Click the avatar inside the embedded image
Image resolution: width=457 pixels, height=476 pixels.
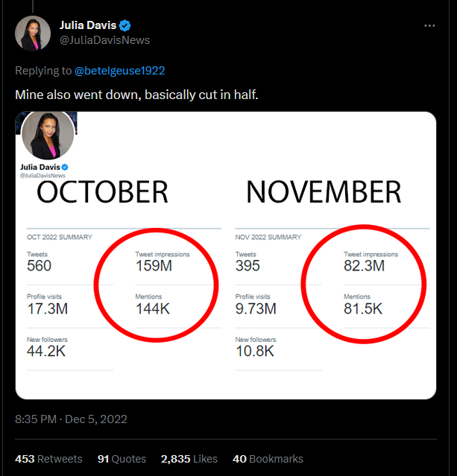pos(48,135)
